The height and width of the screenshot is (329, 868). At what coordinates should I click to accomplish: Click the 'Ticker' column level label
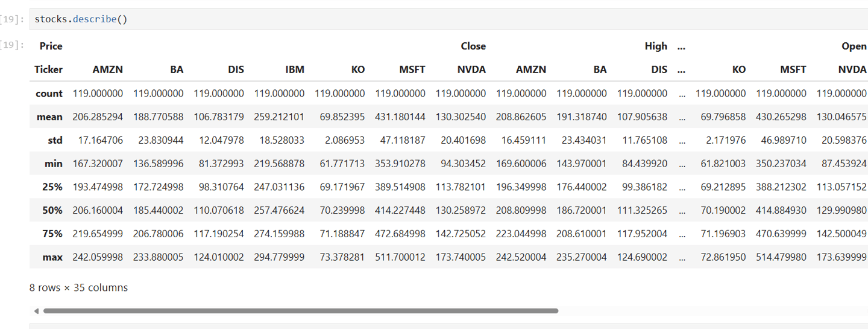[49, 69]
